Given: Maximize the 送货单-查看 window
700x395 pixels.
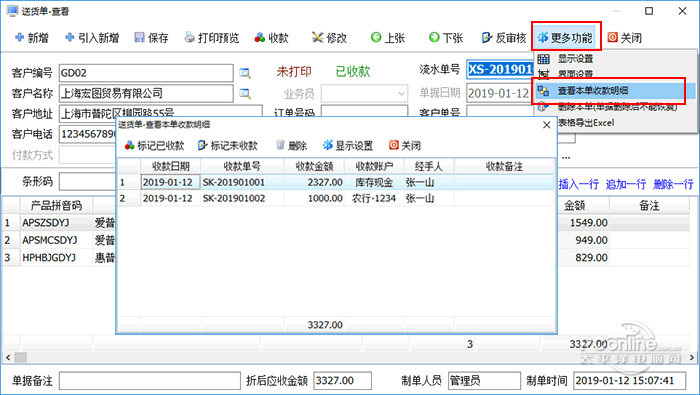Looking at the screenshot, I should point(649,11).
